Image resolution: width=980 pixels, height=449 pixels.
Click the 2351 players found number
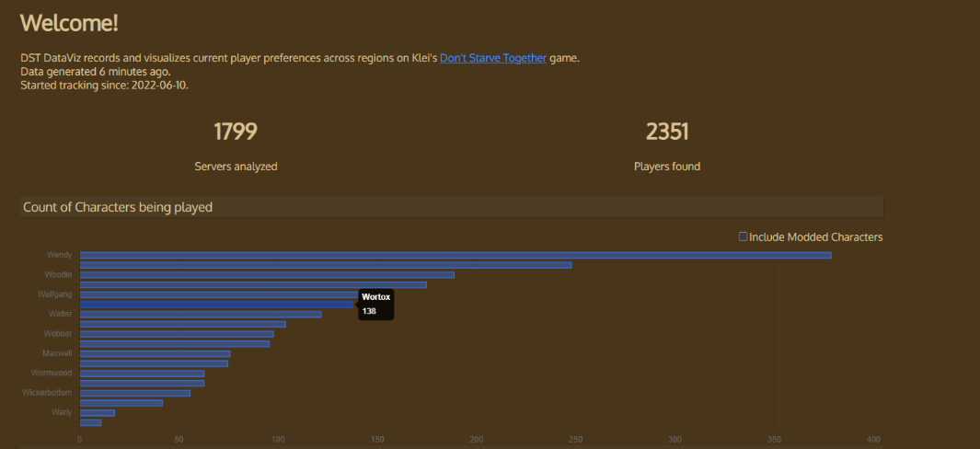(x=667, y=132)
